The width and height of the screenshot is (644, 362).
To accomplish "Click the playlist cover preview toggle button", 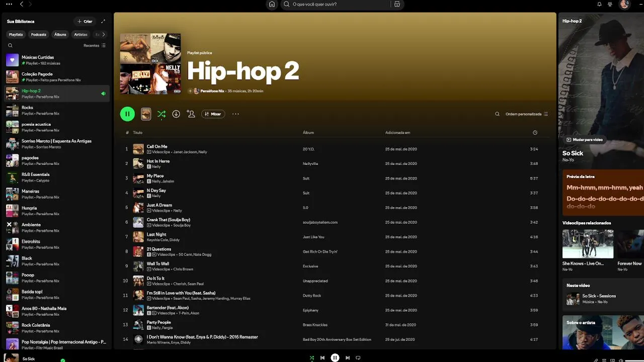I will coord(146,114).
